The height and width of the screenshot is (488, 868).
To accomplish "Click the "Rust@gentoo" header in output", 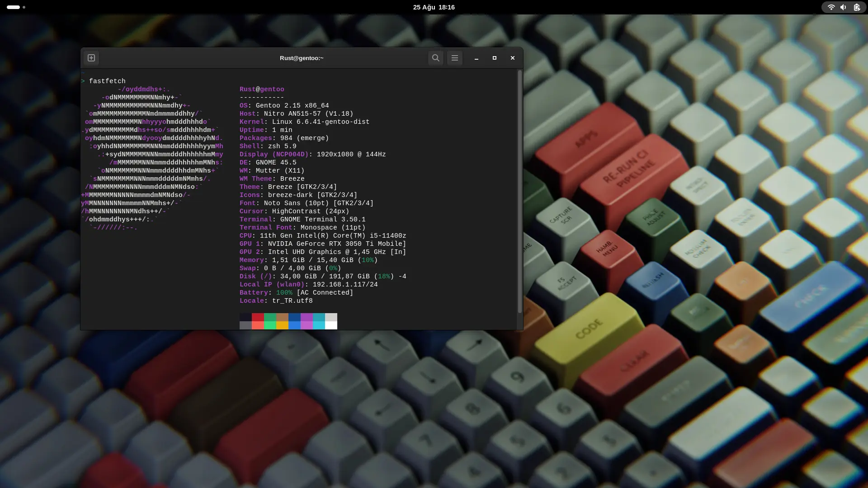I will (262, 89).
